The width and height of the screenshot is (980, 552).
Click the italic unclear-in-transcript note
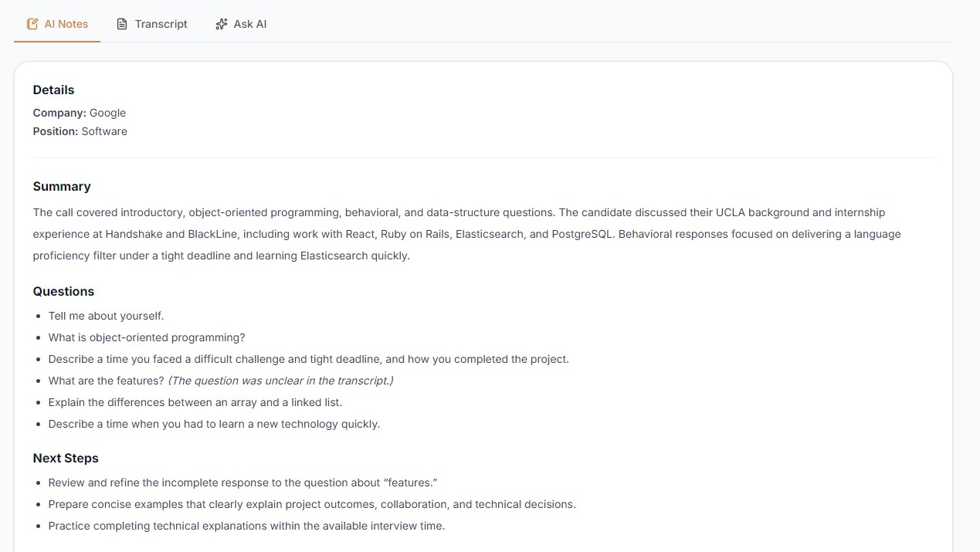[281, 381]
